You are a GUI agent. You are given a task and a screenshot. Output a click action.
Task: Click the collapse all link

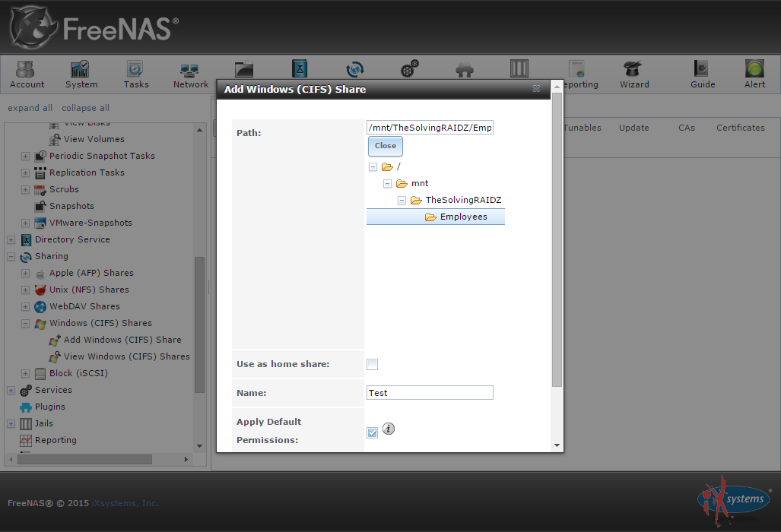85,108
